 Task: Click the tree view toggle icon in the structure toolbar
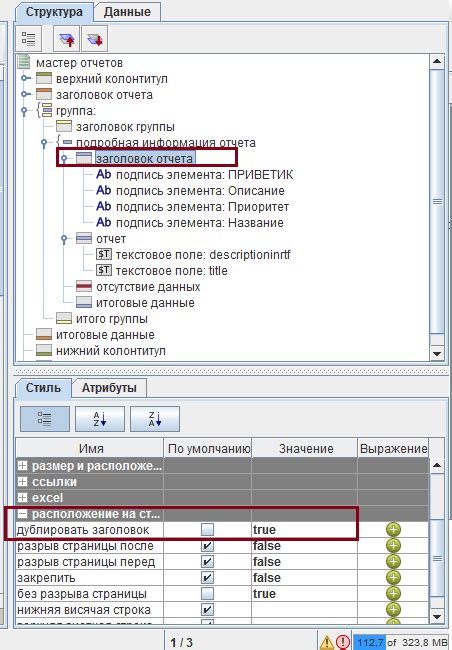coord(29,39)
